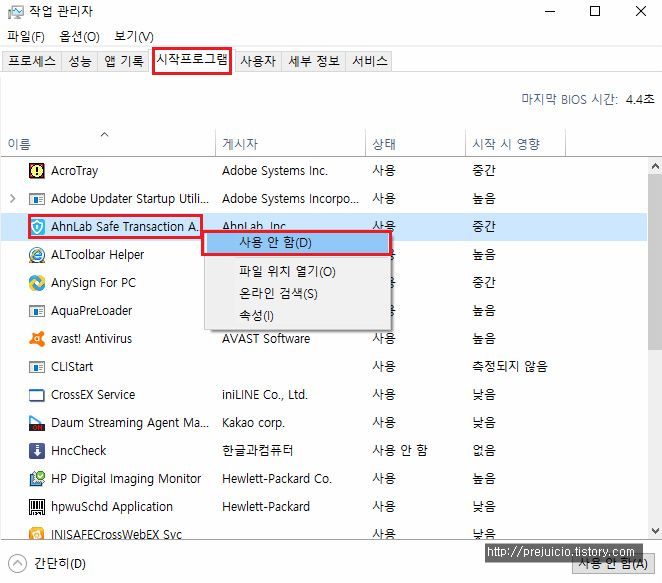Click the HP Digital Imaging Monitor icon
The height and width of the screenshot is (583, 662).
click(37, 479)
